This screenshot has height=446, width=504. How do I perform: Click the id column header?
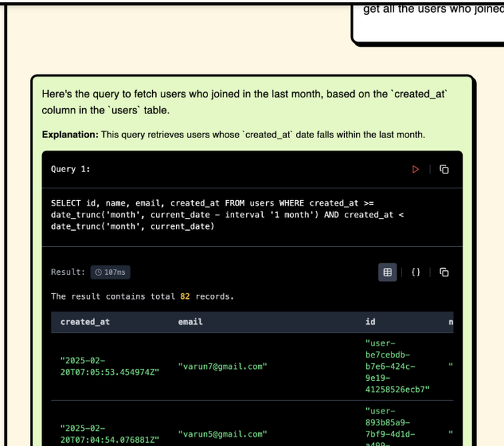[370, 322]
